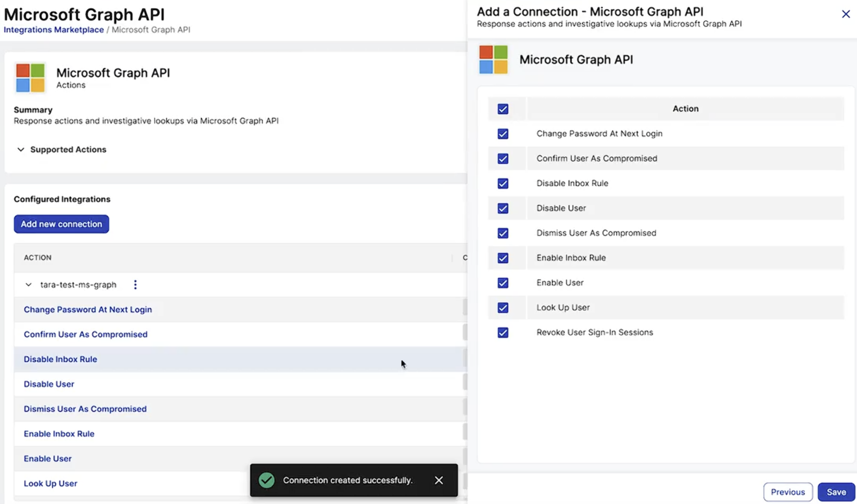Open Look Up User action link
This screenshot has width=857, height=504.
click(50, 483)
